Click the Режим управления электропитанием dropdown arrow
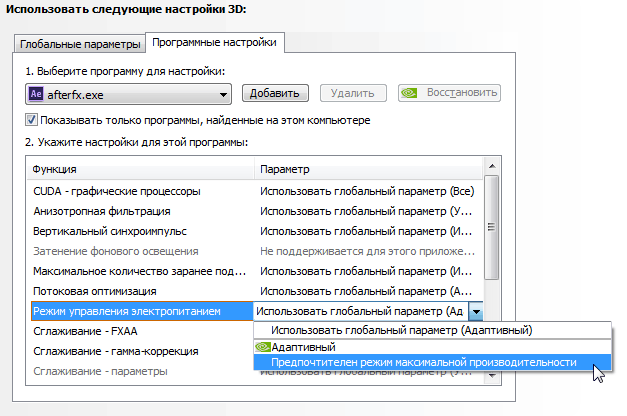627x416 pixels. (x=476, y=311)
